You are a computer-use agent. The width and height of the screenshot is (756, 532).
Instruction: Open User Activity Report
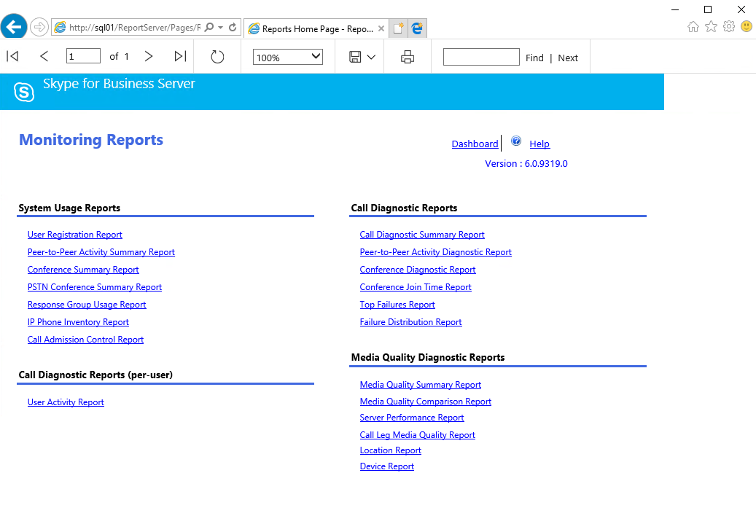(x=66, y=402)
